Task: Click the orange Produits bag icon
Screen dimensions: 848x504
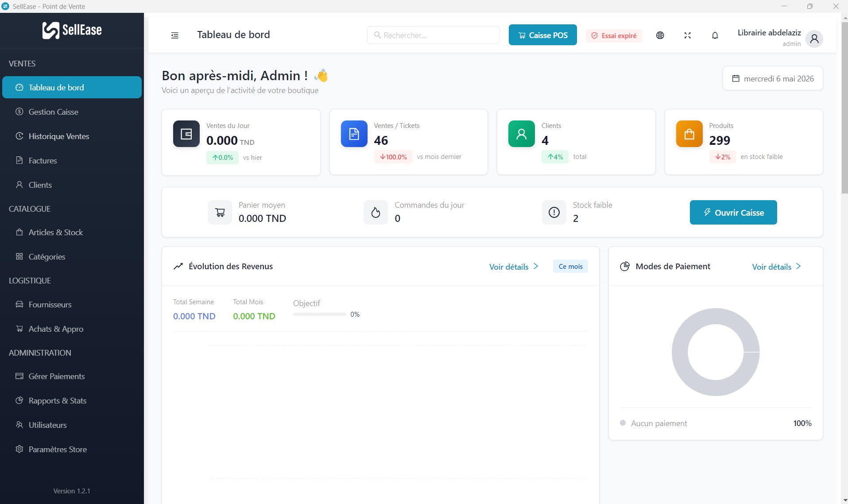Action: 689,134
